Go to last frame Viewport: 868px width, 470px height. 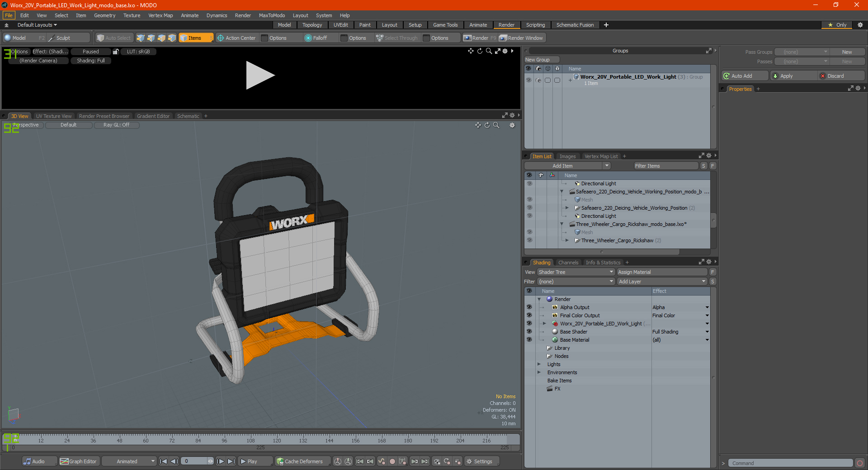coord(231,461)
